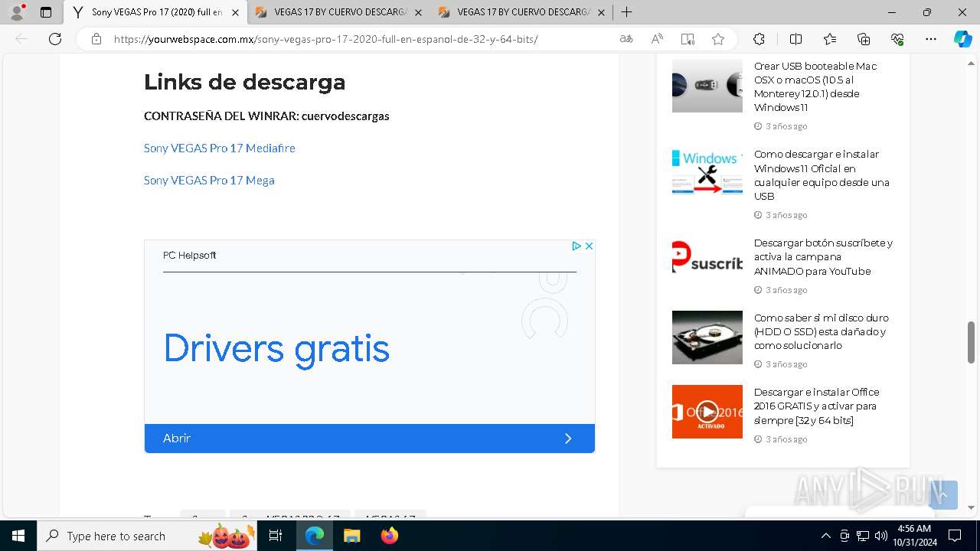This screenshot has width=980, height=551.
Task: Open Windows Start menu
Action: 18,536
